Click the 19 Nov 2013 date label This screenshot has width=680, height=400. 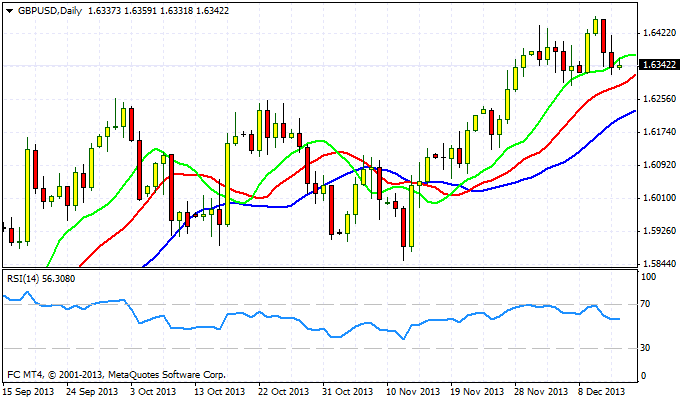click(477, 391)
